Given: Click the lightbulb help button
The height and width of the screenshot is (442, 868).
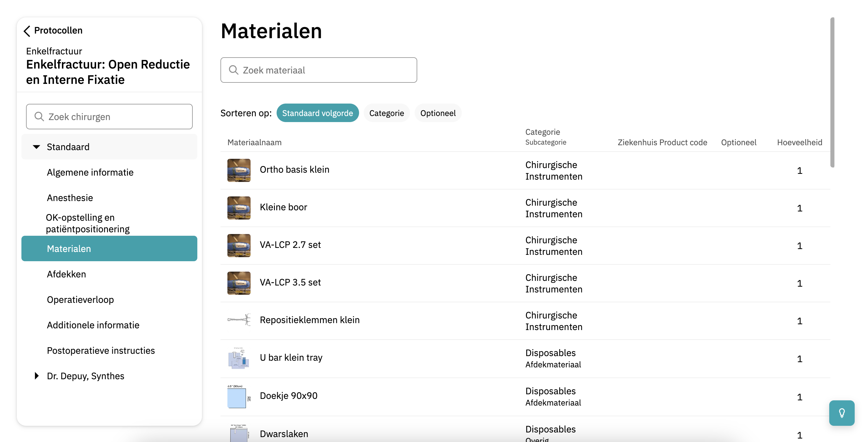Looking at the screenshot, I should click(841, 413).
